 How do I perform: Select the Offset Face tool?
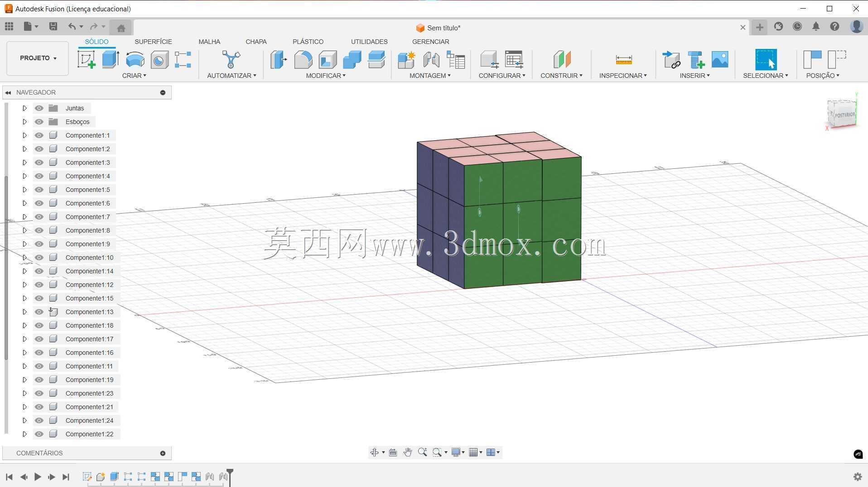pyautogui.click(x=376, y=59)
